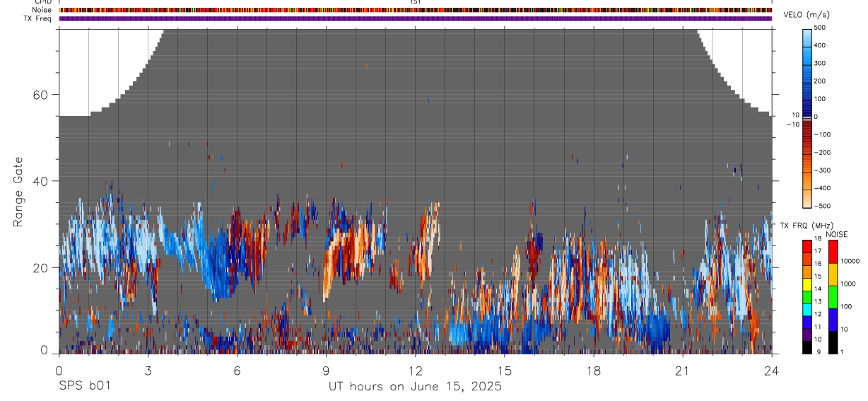Screen dimensions: 868x401
Task: Click the '14' MHz label on the TX FRQ scale
Action: pyautogui.click(x=817, y=289)
